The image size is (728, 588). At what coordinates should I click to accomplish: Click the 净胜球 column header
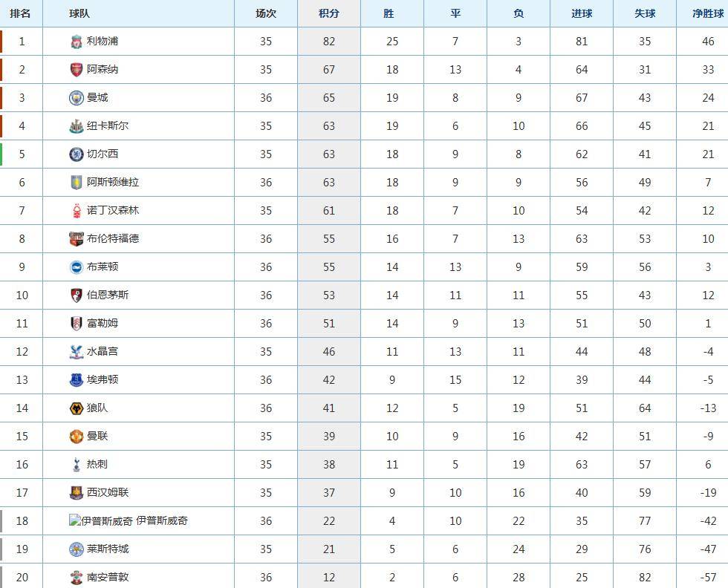tap(707, 13)
